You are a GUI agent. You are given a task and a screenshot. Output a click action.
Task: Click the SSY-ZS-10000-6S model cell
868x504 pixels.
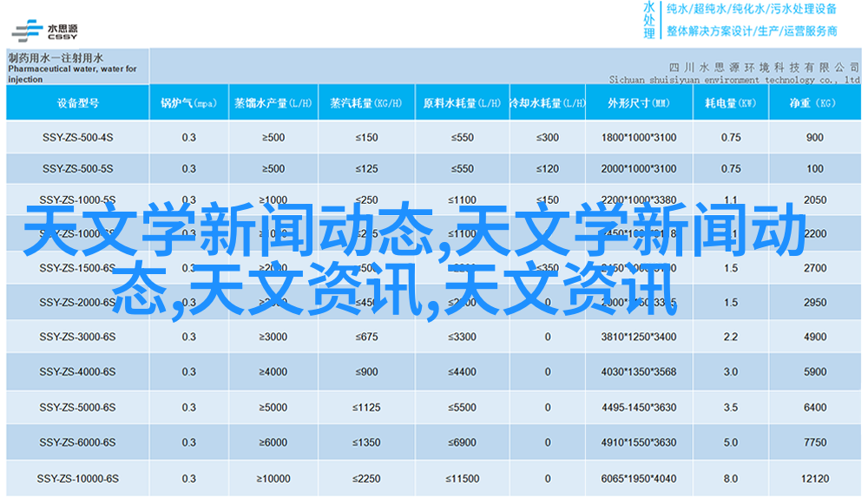click(77, 479)
